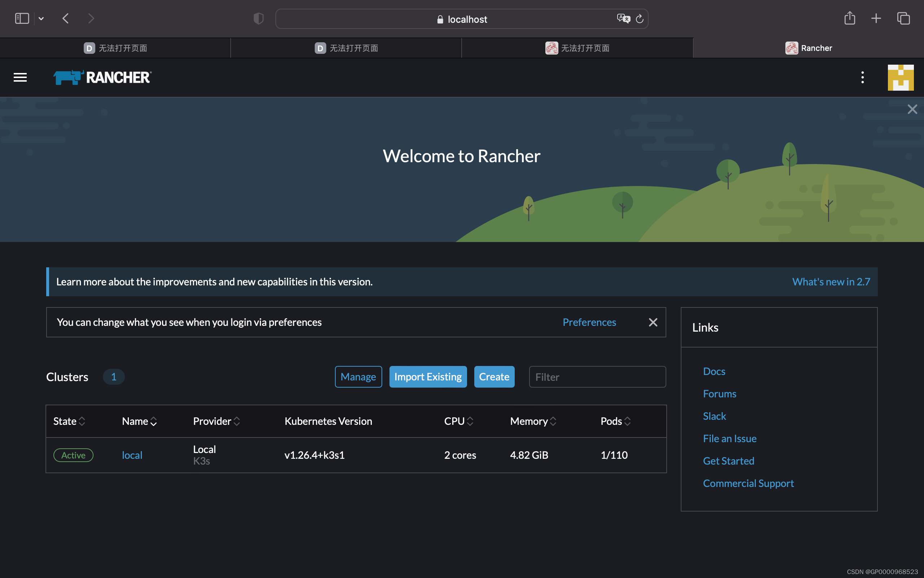Open the Docs link
924x578 pixels.
(x=714, y=371)
